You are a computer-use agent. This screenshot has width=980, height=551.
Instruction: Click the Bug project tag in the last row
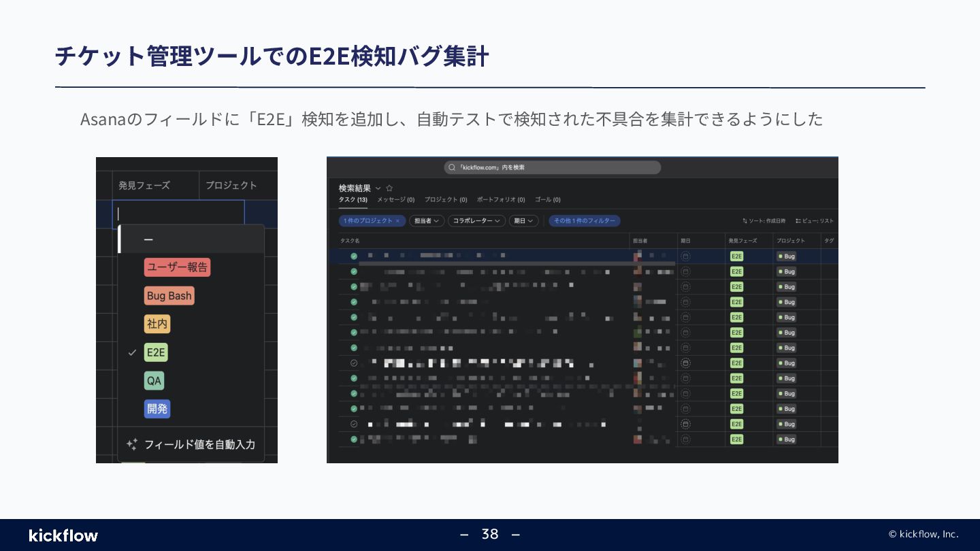[787, 439]
